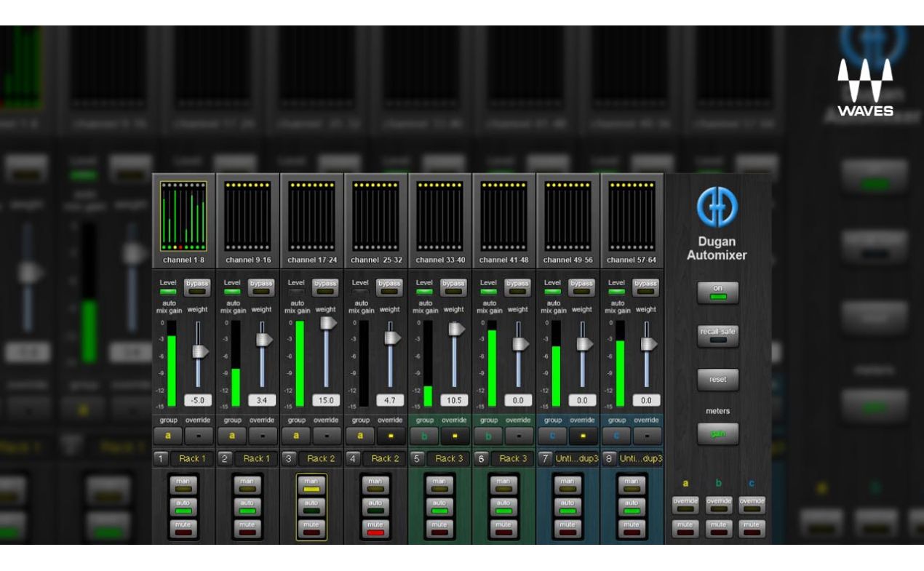Viewport: 924px width, 571px height.
Task: Toggle bypass on channel 4
Action: pos(389,287)
